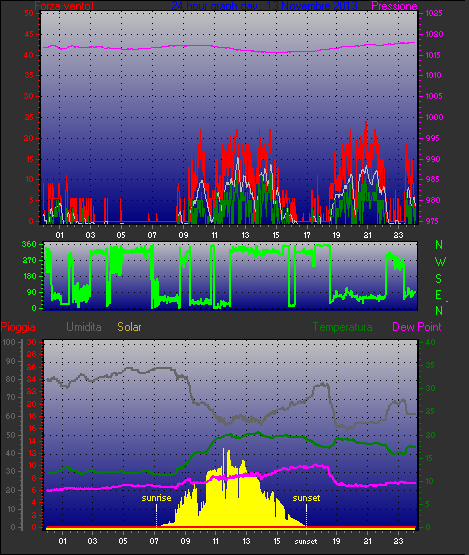Viewport: 469px width, 555px height.
Task: Click the 360 label on wind direction axis
Action: (x=29, y=244)
